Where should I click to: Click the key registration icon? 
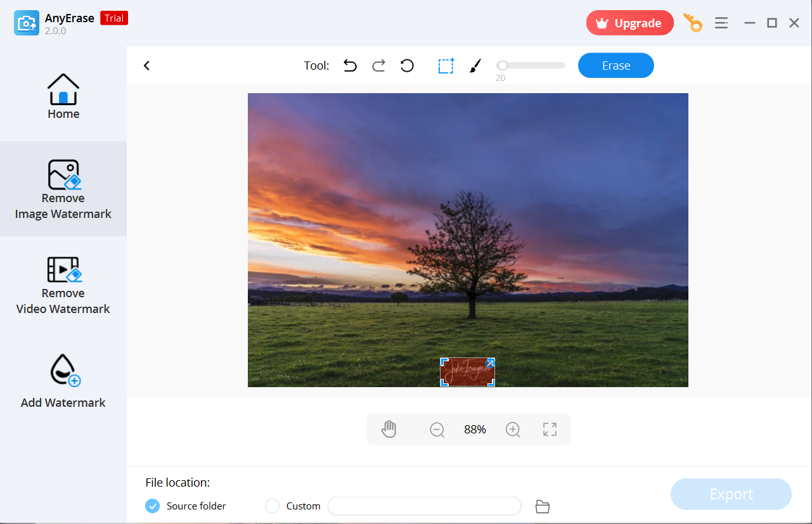pos(693,23)
